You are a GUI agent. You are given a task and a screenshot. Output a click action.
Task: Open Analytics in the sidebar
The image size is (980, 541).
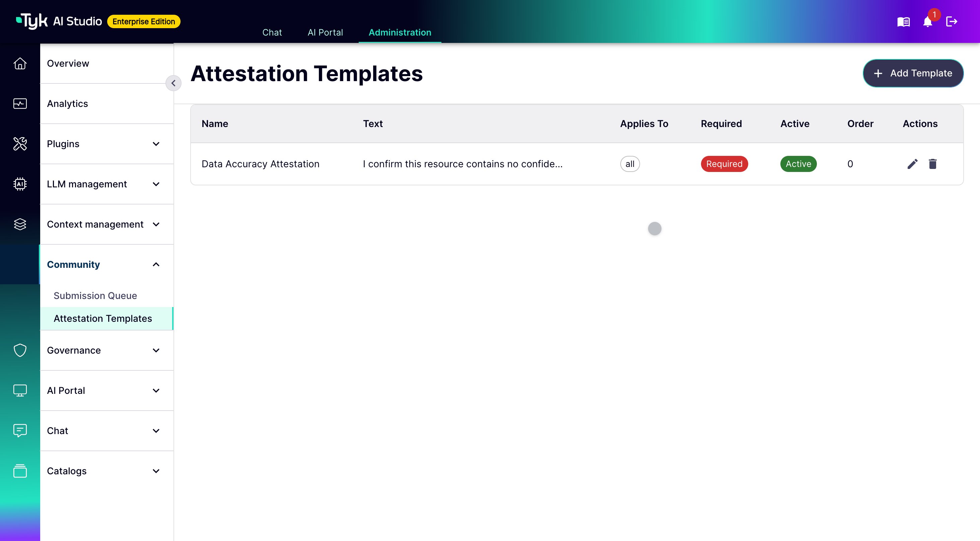[107, 104]
